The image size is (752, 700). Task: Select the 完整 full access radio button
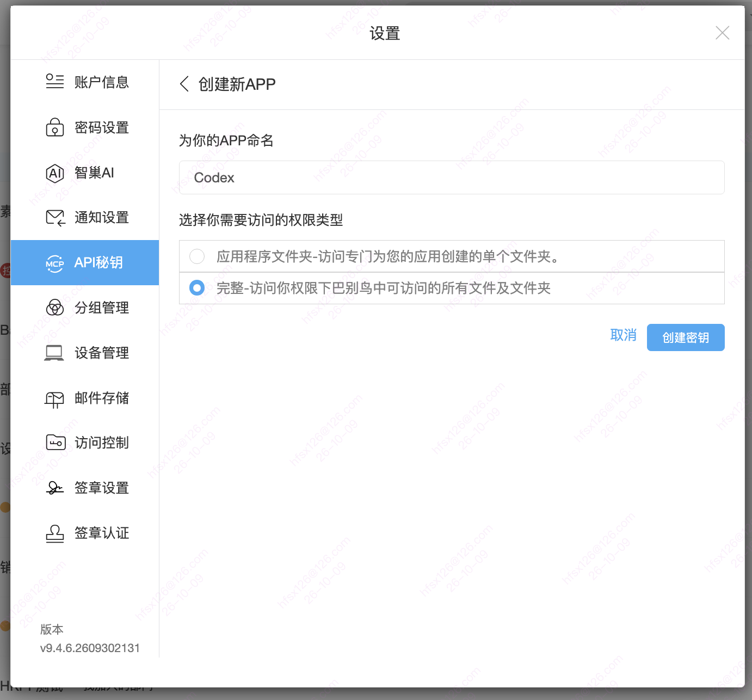click(197, 288)
